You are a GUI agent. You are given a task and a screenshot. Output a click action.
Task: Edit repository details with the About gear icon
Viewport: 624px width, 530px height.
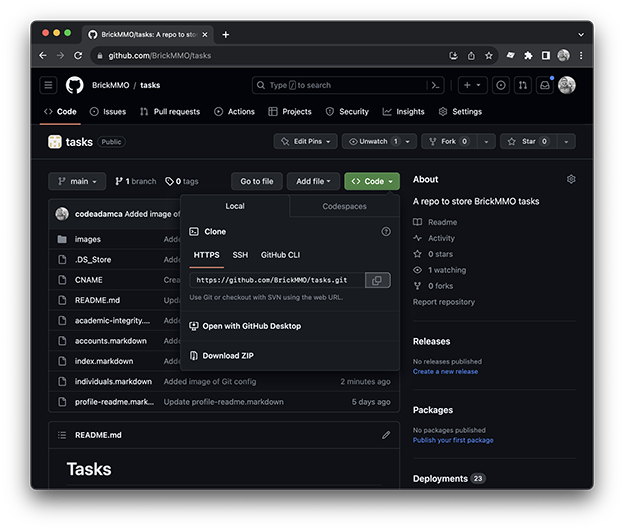571,179
